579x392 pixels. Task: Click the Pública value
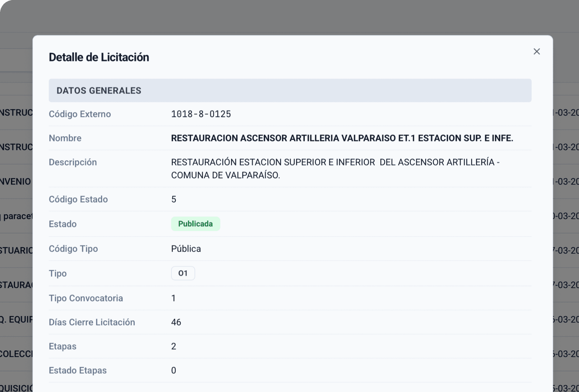coord(186,249)
